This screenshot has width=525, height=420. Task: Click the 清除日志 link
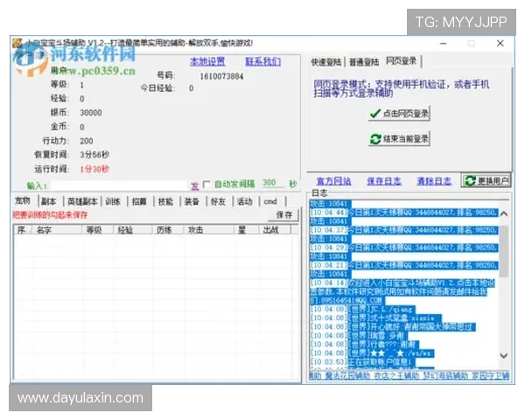pos(434,181)
